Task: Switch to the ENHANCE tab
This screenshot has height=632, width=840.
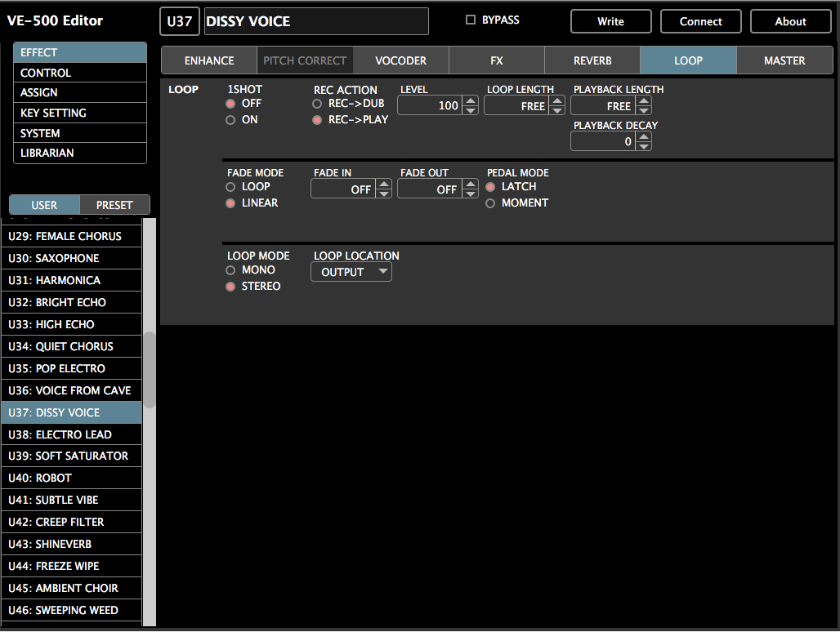Action: 209,60
